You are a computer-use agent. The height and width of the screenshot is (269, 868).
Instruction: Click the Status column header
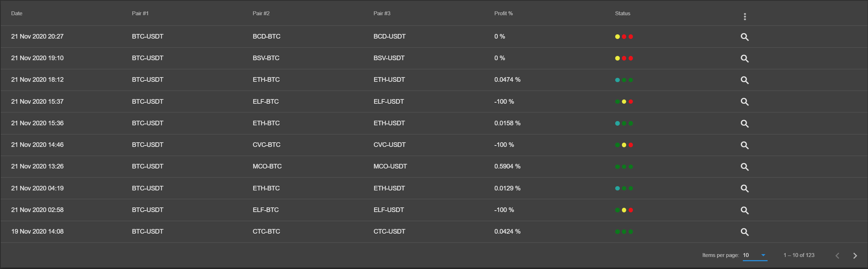623,13
